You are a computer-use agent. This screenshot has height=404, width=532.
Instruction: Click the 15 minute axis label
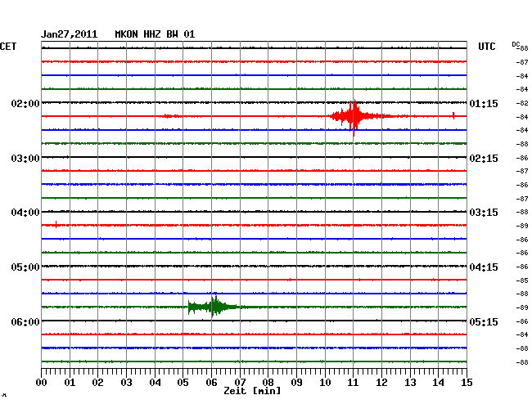(x=467, y=383)
